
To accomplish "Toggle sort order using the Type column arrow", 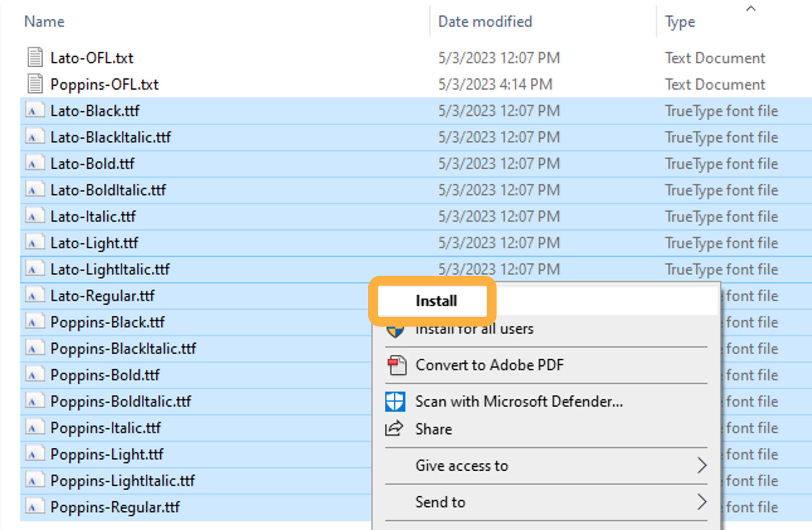I will coord(750,9).
